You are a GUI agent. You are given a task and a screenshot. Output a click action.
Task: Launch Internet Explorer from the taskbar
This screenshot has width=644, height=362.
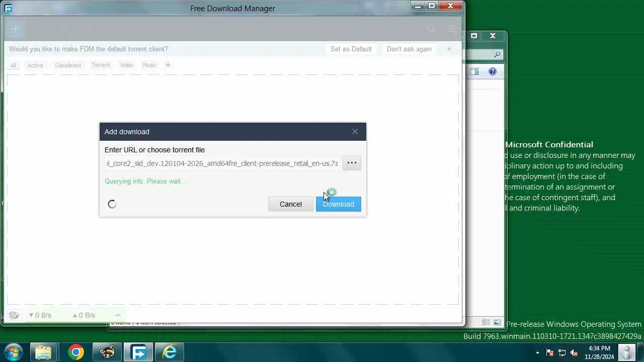[x=170, y=352]
